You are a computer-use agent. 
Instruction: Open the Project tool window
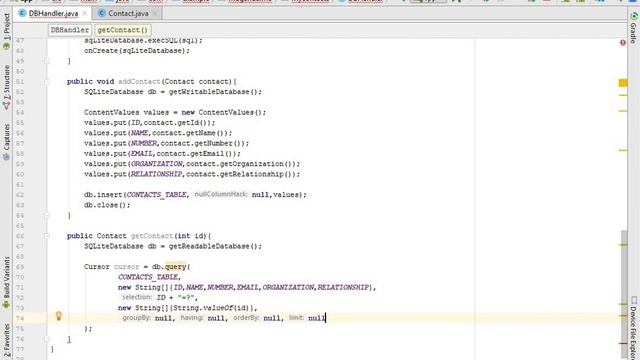click(7, 31)
